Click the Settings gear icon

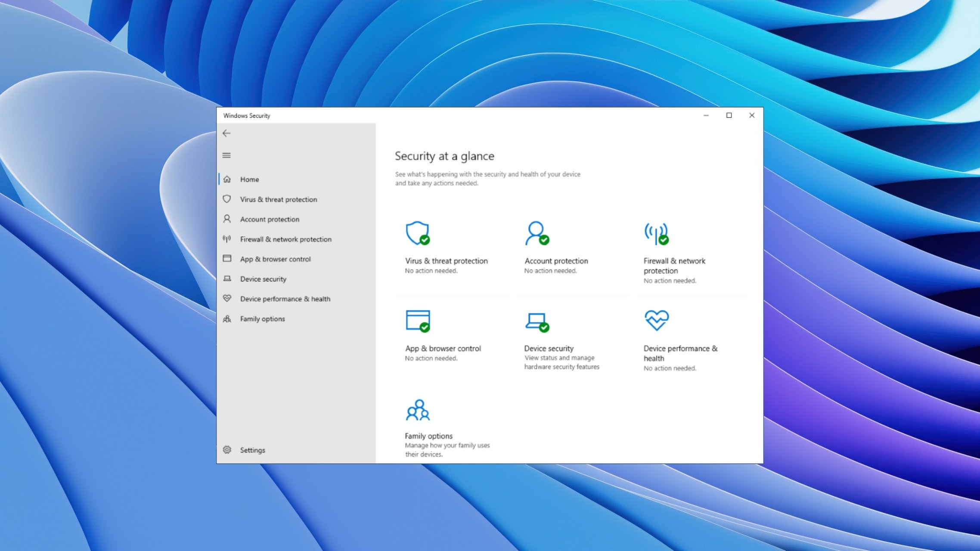tap(227, 450)
